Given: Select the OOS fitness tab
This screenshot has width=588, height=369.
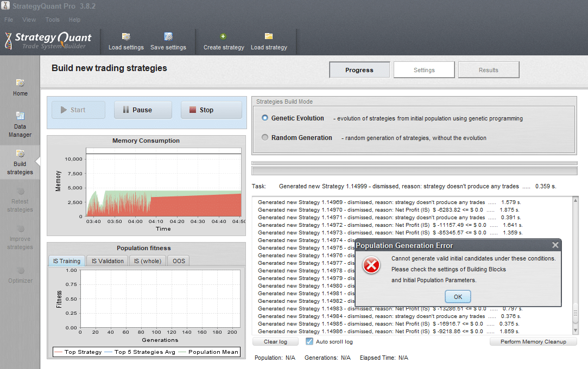Looking at the screenshot, I should click(179, 260).
